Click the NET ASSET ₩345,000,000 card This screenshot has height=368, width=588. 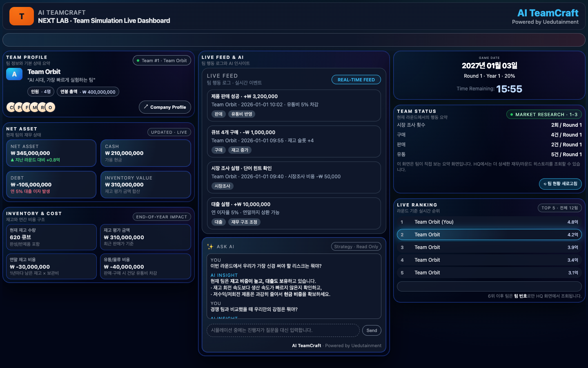(x=51, y=153)
